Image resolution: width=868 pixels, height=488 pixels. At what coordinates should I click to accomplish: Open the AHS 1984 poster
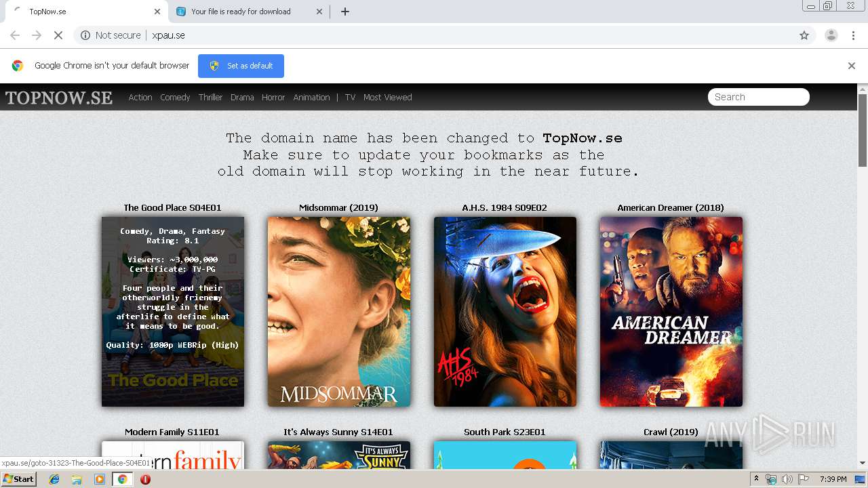505,312
